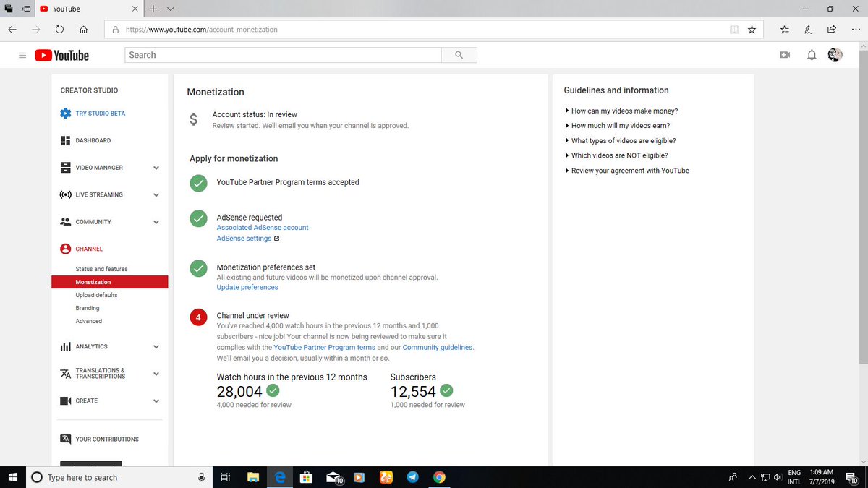Open the upload video camera icon
The height and width of the screenshot is (488, 868).
coord(785,55)
